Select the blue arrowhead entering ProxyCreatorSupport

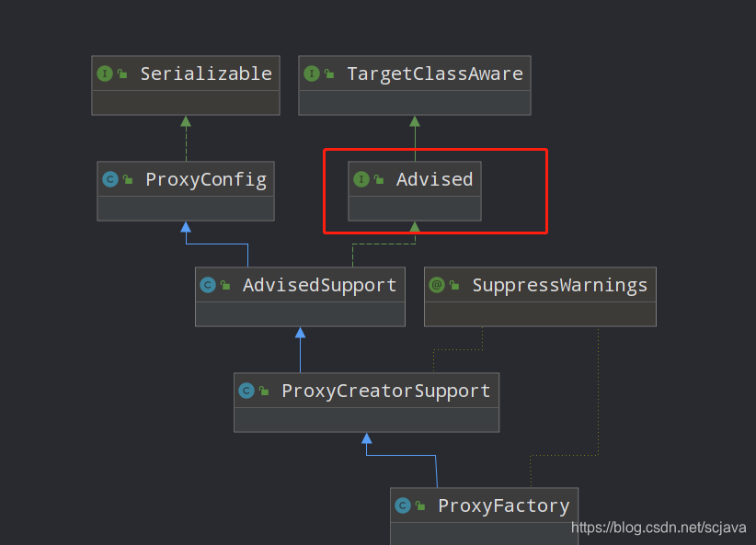click(x=366, y=438)
